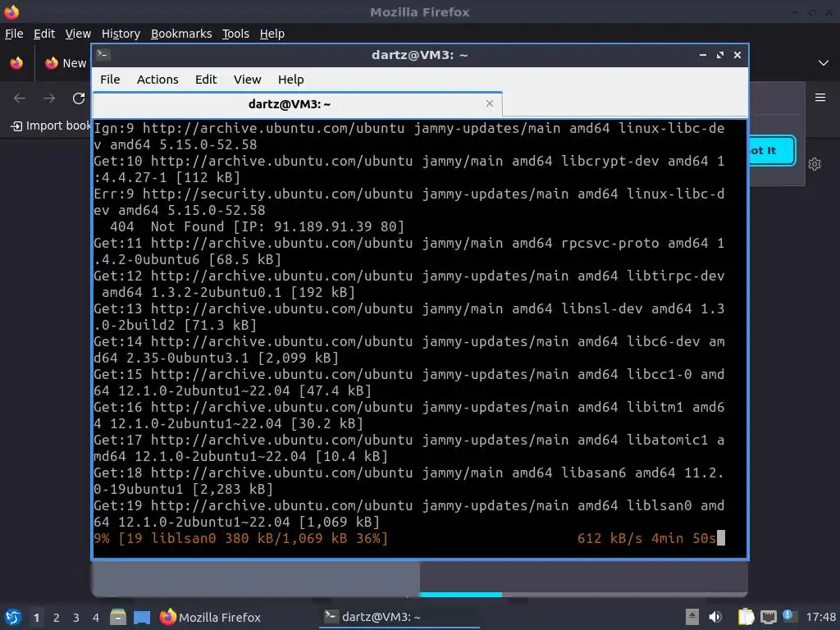Open Firefox Tools menu

point(235,34)
